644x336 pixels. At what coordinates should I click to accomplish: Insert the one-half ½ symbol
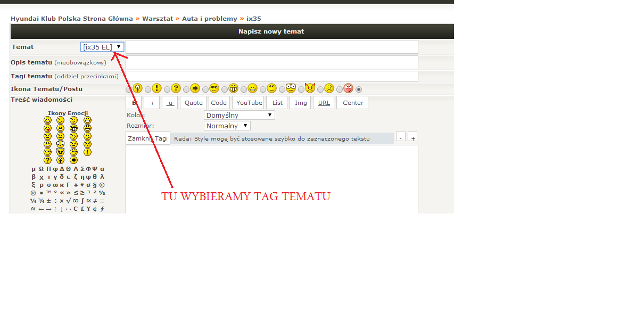pyautogui.click(x=102, y=193)
